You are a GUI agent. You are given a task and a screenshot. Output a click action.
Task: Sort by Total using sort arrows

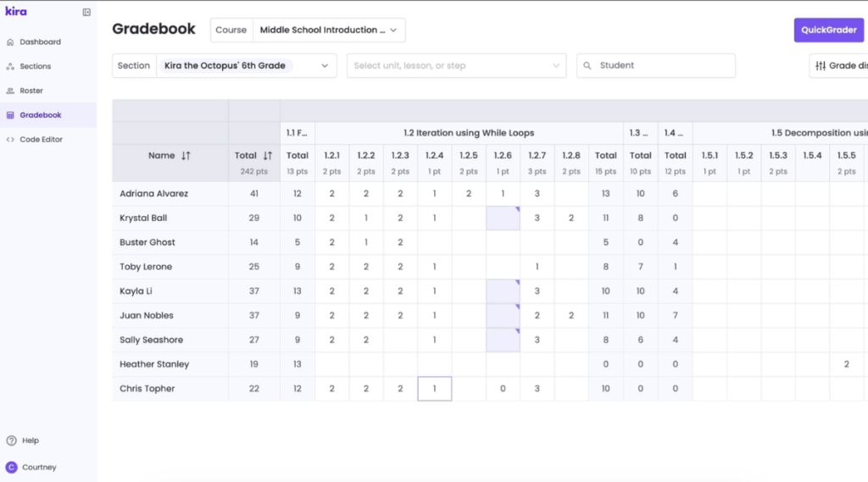pyautogui.click(x=268, y=156)
